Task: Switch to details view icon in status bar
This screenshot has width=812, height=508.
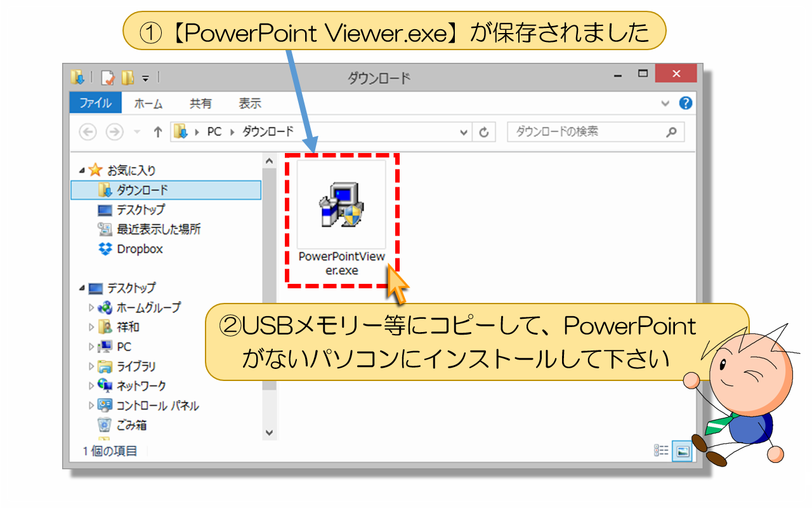Action: tap(662, 450)
